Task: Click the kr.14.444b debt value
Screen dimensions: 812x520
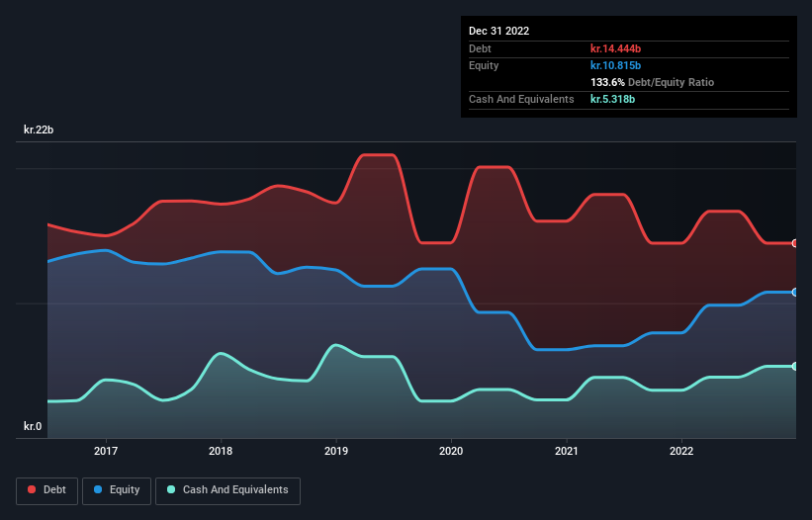Action: coord(616,48)
